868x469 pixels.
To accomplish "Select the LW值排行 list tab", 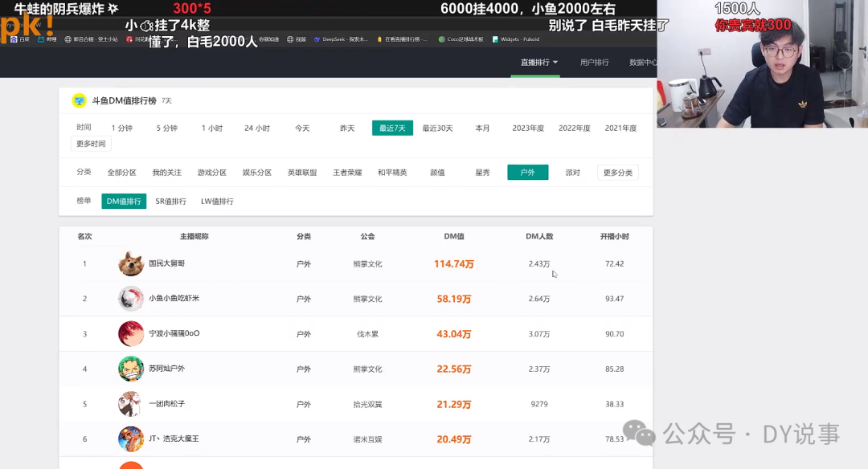I will [x=217, y=202].
